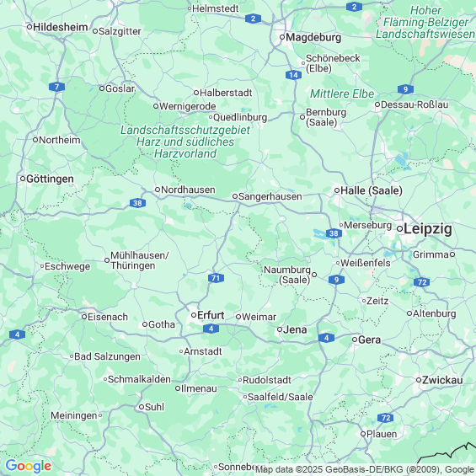Viewport: 476px width, 476px height.
Task: Click the Hoher Fläming-Belziger Landschaftswiesen label
Action: click(425, 22)
